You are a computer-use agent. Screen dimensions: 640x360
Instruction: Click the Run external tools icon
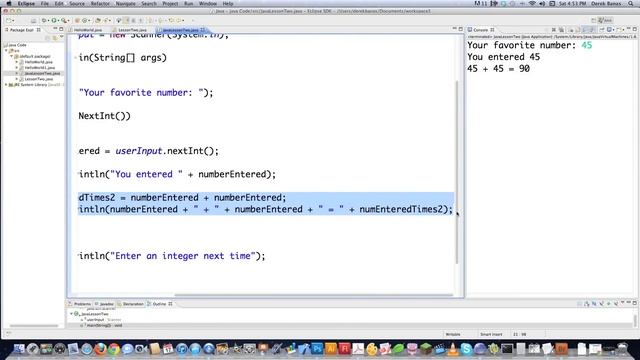pyautogui.click(x=64, y=20)
